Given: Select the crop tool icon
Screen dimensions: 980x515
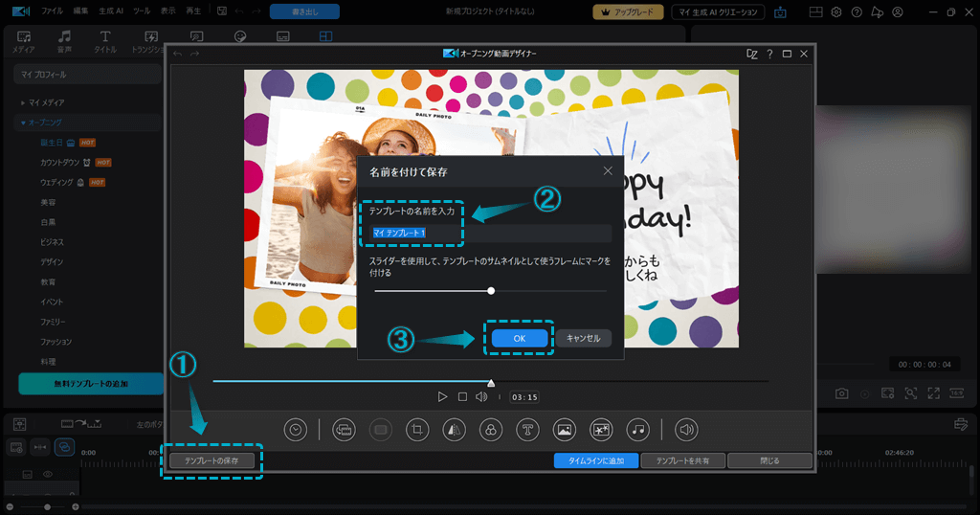Looking at the screenshot, I should tap(417, 430).
